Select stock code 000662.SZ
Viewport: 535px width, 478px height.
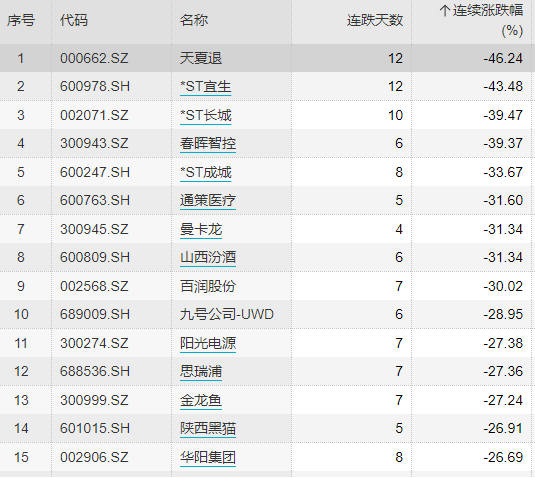click(x=94, y=58)
